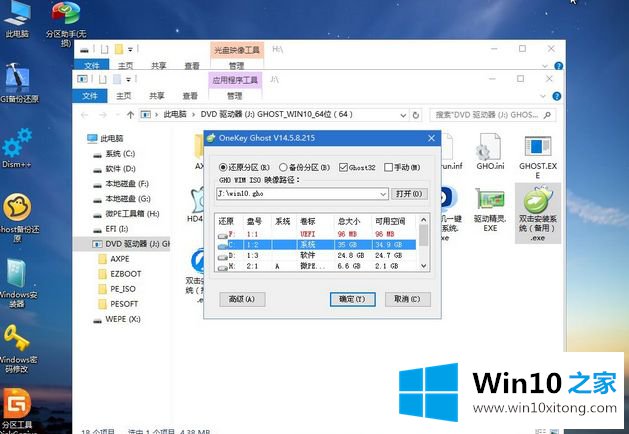Open the image path dropdown J:\win10.gho
This screenshot has height=434, width=629.
click(383, 194)
